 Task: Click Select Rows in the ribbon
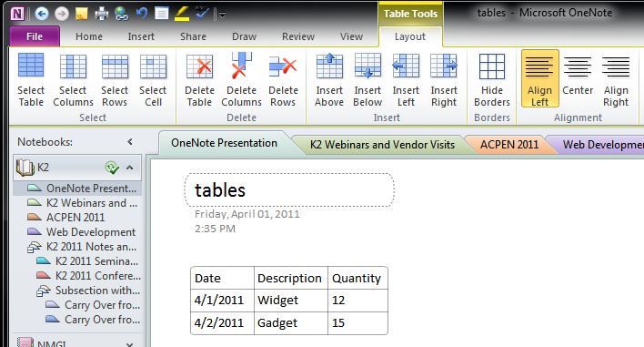(115, 80)
